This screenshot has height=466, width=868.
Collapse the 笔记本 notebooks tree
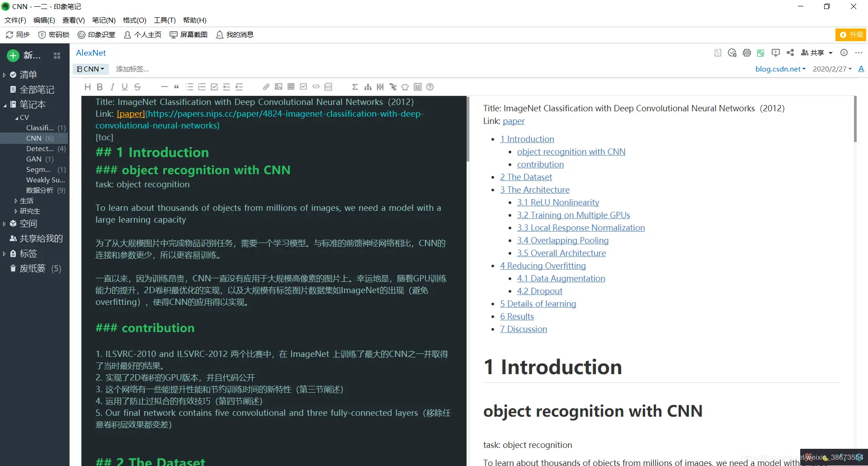[5, 105]
